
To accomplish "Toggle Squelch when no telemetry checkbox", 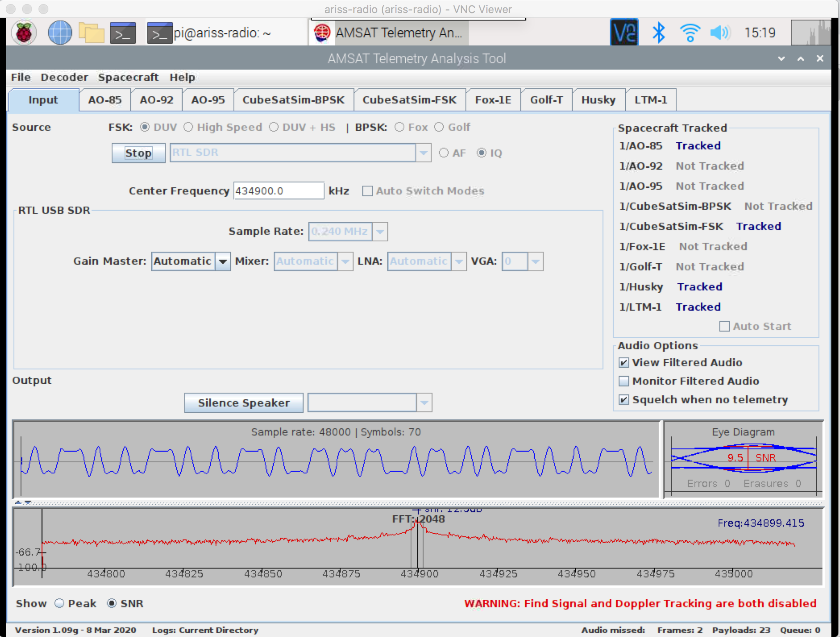I will (x=624, y=400).
